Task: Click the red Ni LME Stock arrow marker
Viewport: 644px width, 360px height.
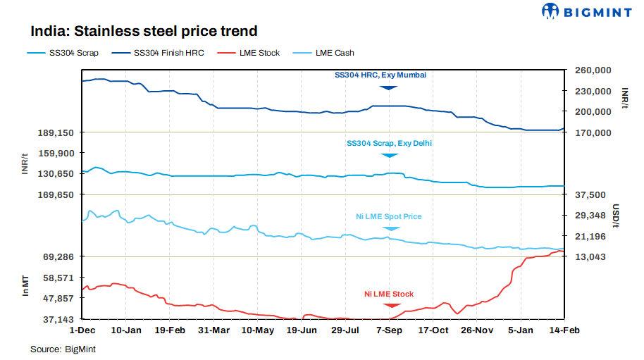Action: [x=390, y=305]
